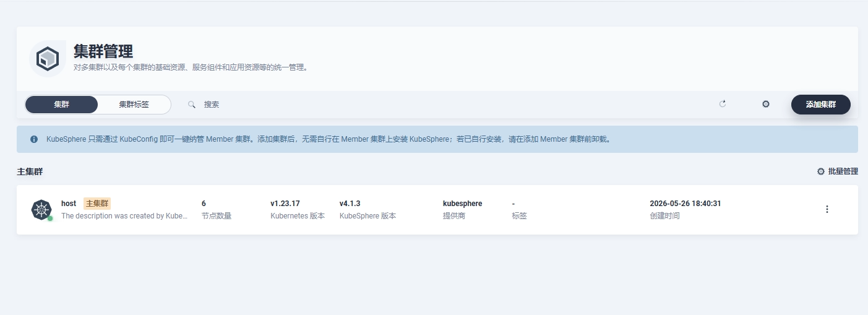Focus the 搜索 search field

click(x=445, y=105)
